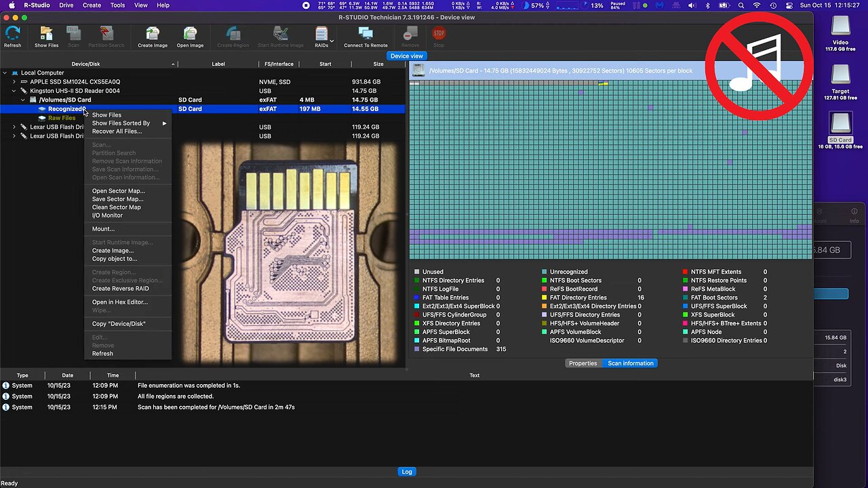Switch to the Scan information tab
The image size is (868, 488).
pos(631,363)
